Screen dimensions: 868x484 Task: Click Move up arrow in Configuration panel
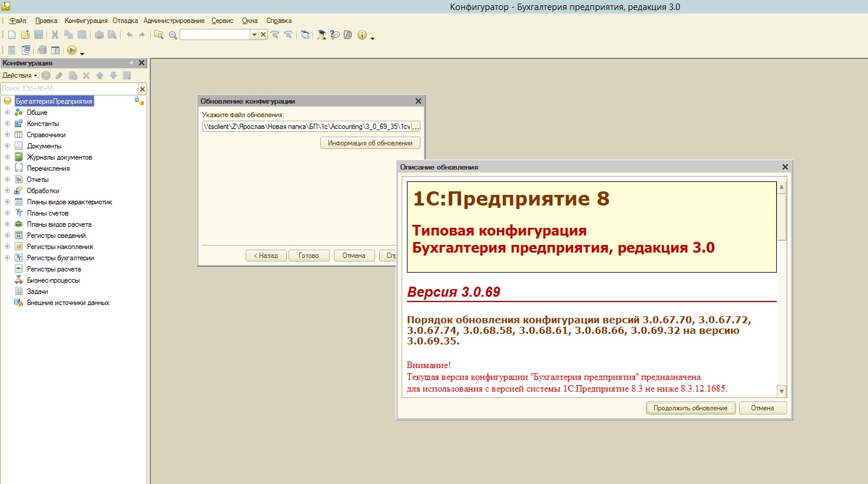(100, 75)
